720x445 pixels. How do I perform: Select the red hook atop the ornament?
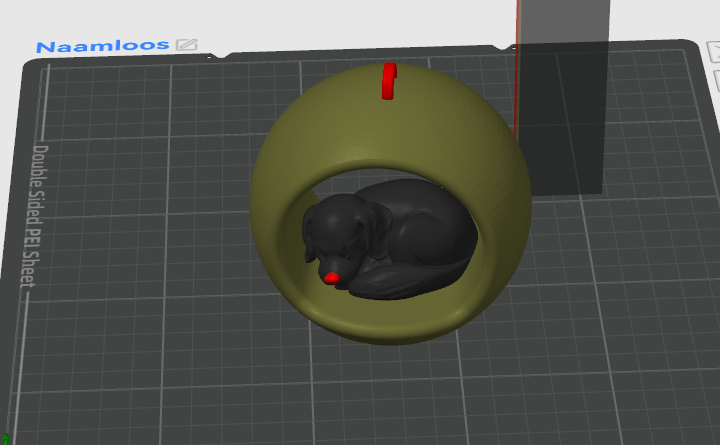tap(389, 81)
